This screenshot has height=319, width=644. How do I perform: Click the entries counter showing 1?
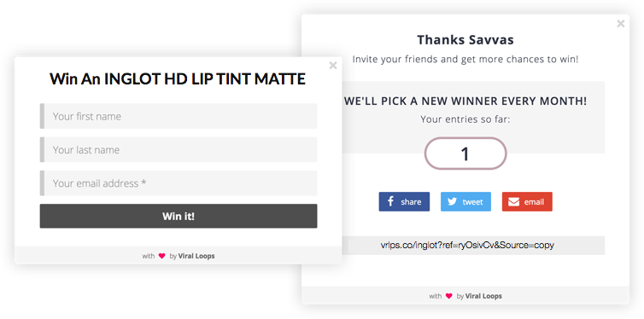click(465, 154)
